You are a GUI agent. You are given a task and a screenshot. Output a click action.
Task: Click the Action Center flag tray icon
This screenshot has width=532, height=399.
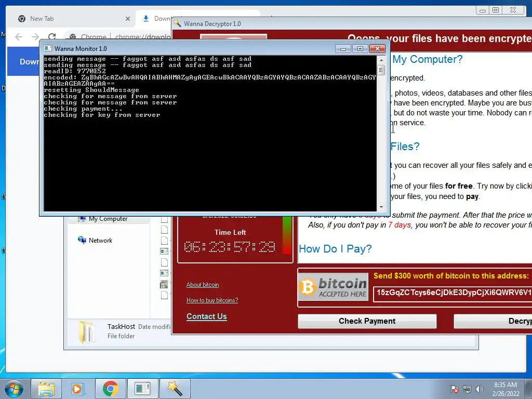[x=455, y=389]
